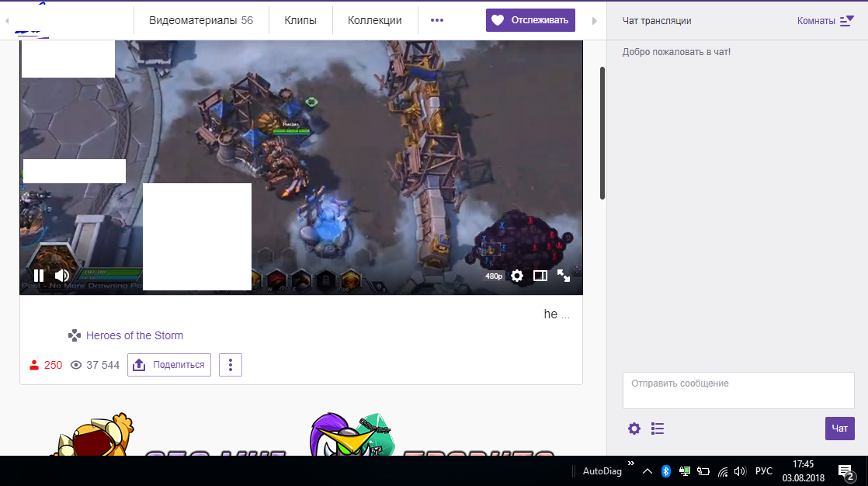The image size is (868, 486).
Task: Open the vertical three-dot stream options
Action: [x=231, y=365]
